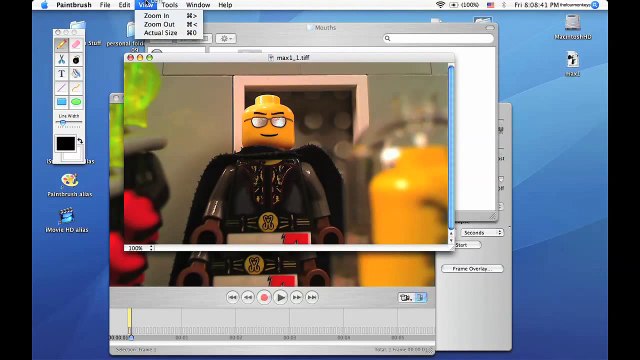Pick the straight Line tool
640x360 pixels.
[62, 87]
